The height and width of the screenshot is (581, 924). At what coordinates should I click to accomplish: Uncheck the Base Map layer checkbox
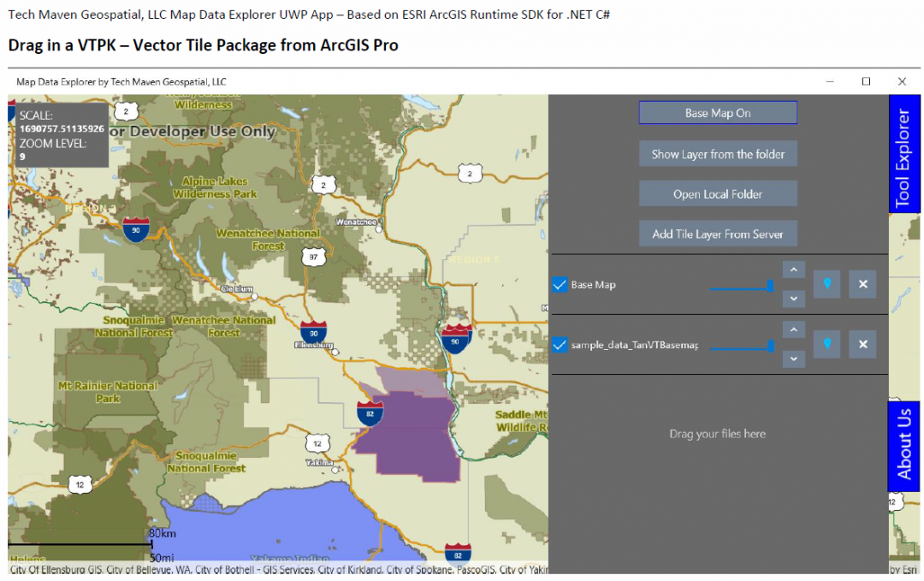(560, 284)
